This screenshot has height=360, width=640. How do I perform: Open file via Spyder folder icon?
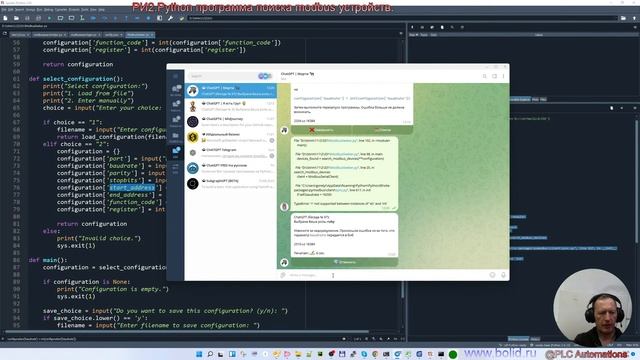pos(16,18)
